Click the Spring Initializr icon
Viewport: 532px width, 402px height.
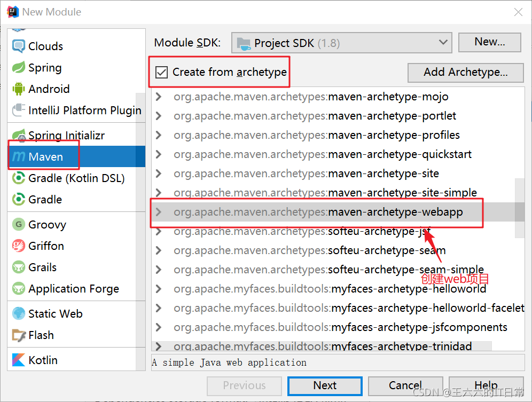[x=18, y=136]
